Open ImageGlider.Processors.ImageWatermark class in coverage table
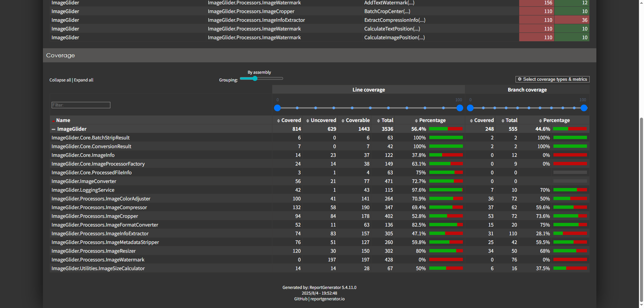 (98, 260)
